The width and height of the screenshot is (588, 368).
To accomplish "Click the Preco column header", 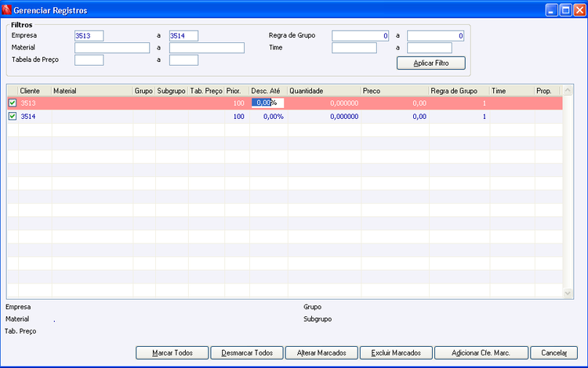I will 395,91.
